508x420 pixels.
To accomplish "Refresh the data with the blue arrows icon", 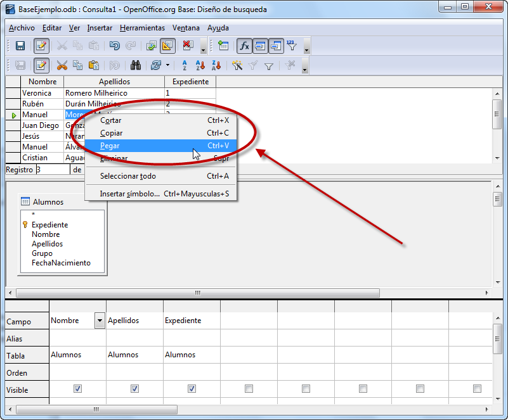I will click(x=156, y=66).
